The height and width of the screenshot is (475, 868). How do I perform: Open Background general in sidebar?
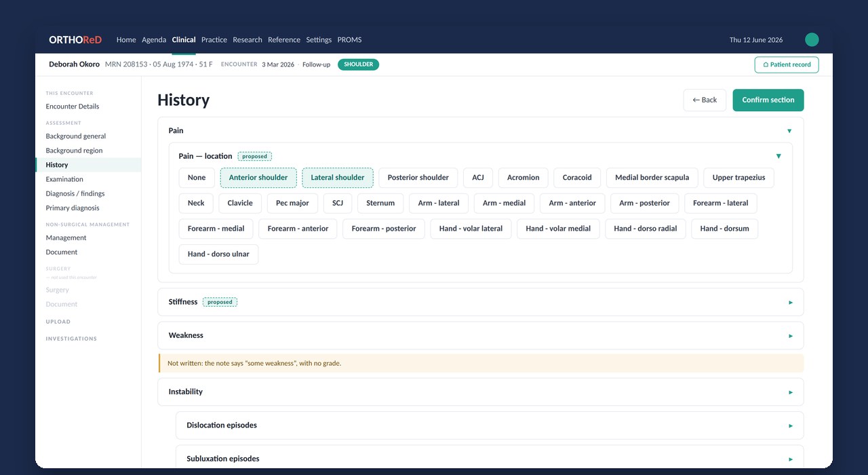point(76,136)
